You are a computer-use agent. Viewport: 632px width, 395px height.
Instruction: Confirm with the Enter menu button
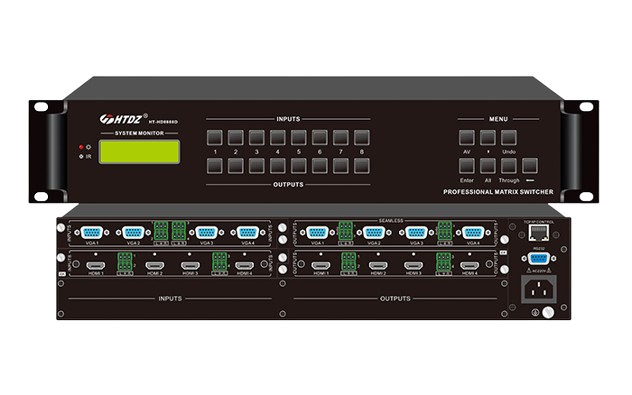click(x=467, y=166)
